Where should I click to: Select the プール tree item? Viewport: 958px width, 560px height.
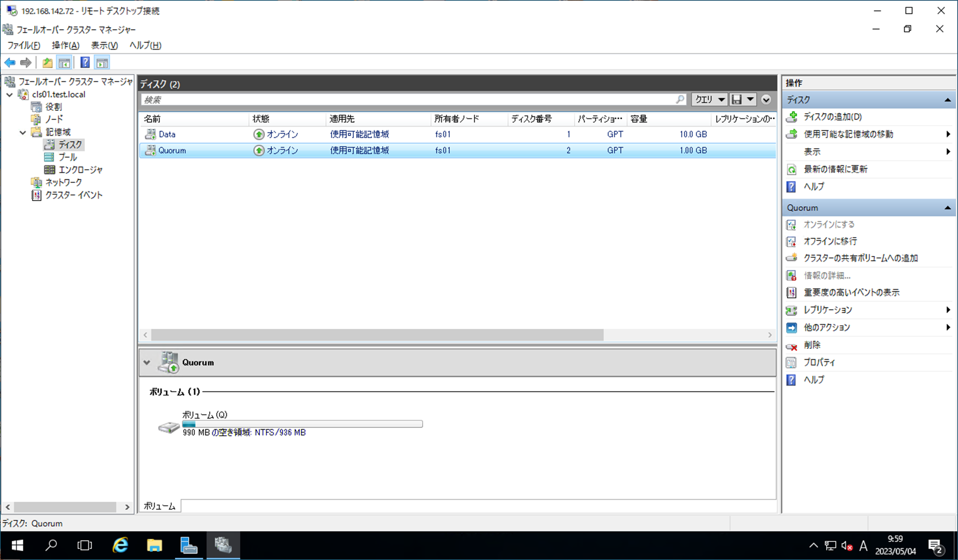click(x=67, y=157)
